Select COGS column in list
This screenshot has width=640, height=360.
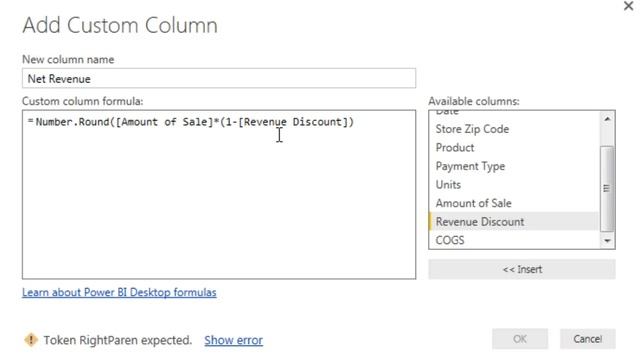514,240
